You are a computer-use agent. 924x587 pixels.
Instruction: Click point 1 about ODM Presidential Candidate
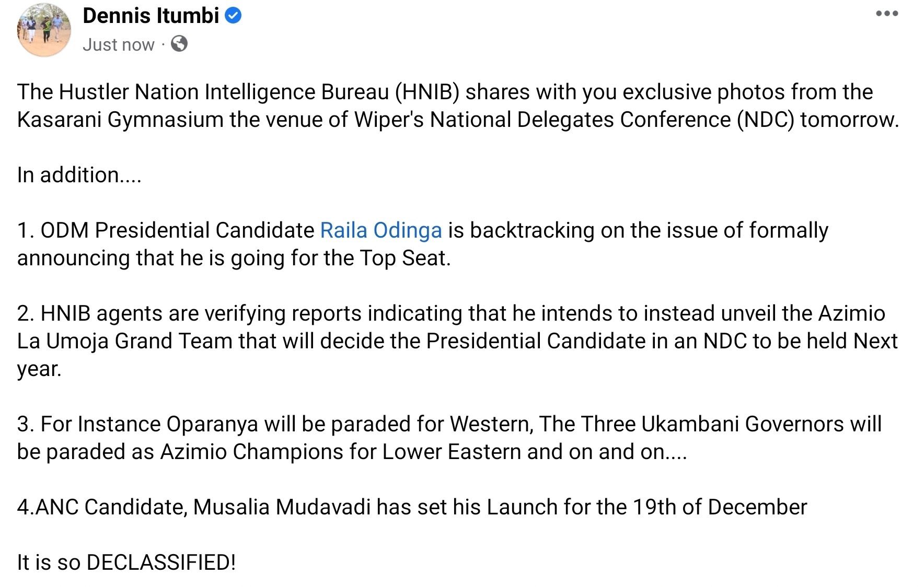click(x=422, y=244)
